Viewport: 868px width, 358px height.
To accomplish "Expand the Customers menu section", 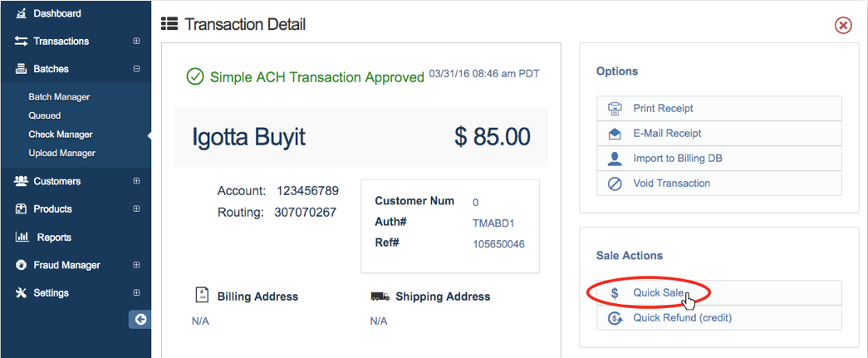I will click(x=136, y=181).
